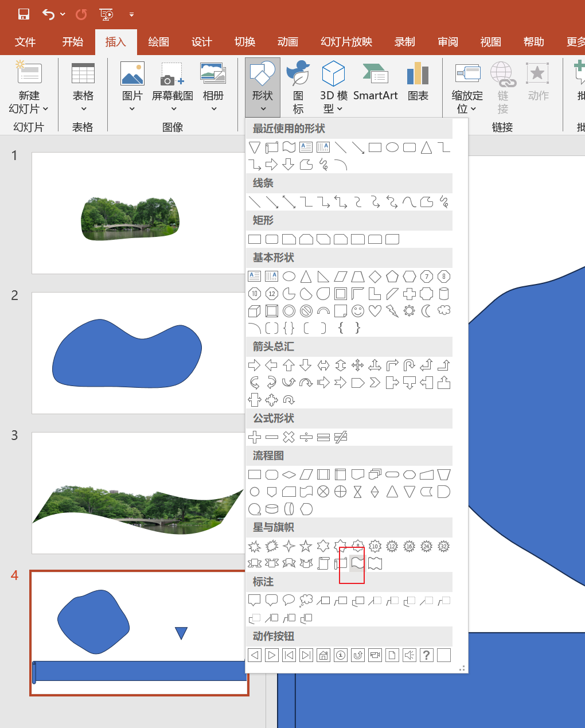Select the 16-point star shape
585x728 pixels.
pos(409,546)
